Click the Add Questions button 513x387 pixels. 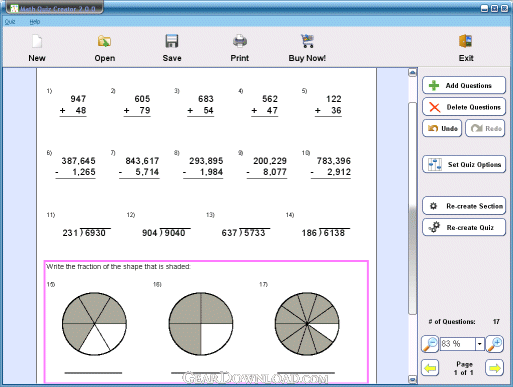pos(464,85)
